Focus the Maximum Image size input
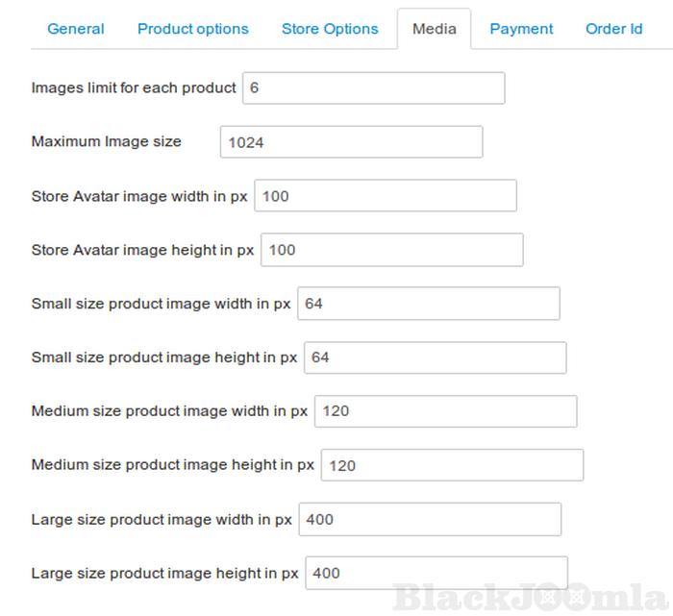Screen dimensions: 673x616 pos(351,142)
